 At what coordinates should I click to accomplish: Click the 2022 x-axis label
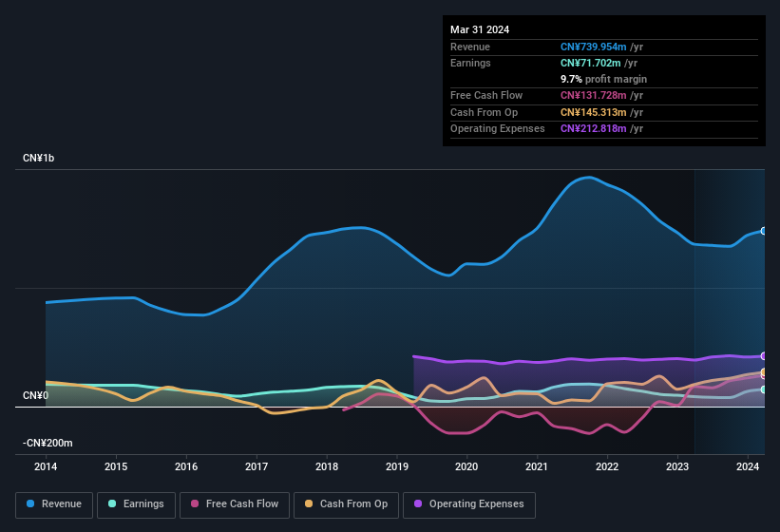point(607,466)
